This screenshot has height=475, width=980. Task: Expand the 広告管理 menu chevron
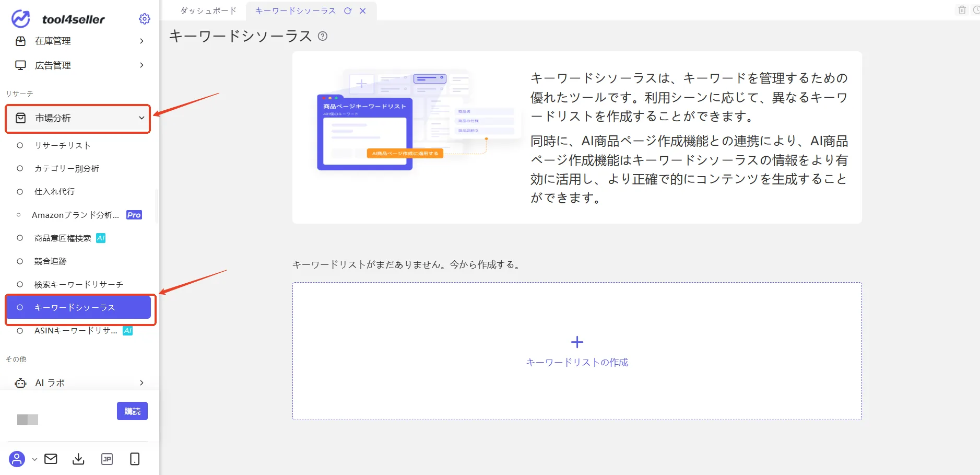(141, 65)
